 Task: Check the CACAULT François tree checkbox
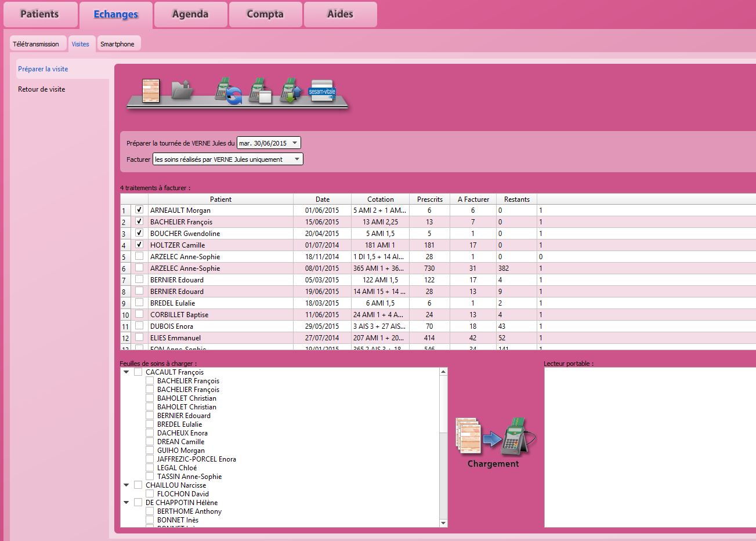(x=138, y=372)
